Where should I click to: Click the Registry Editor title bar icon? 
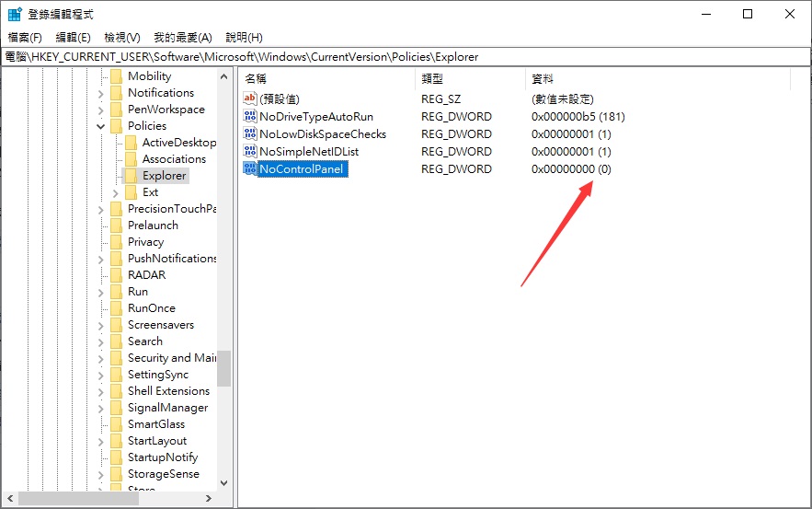click(x=15, y=15)
